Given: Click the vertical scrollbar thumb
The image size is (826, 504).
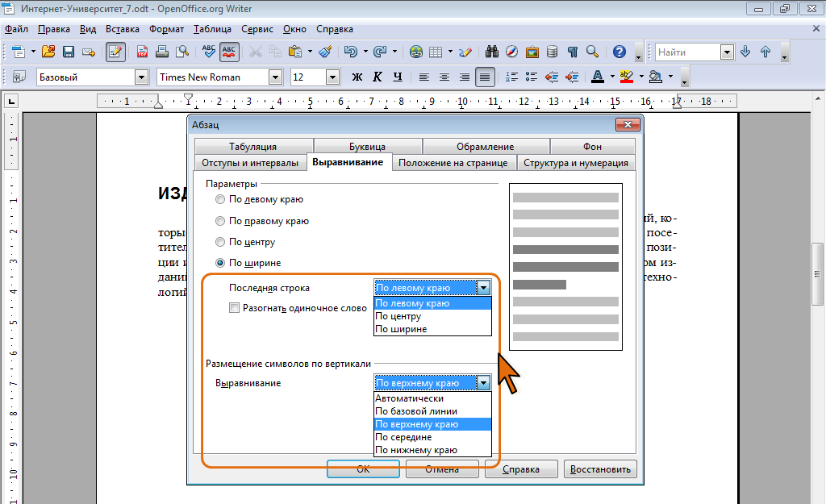Looking at the screenshot, I should coord(817,274).
